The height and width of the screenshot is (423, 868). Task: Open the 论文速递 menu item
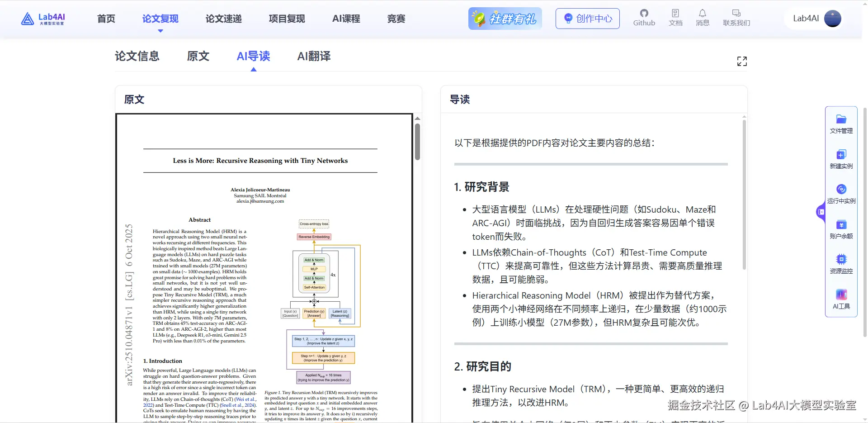[x=223, y=19]
